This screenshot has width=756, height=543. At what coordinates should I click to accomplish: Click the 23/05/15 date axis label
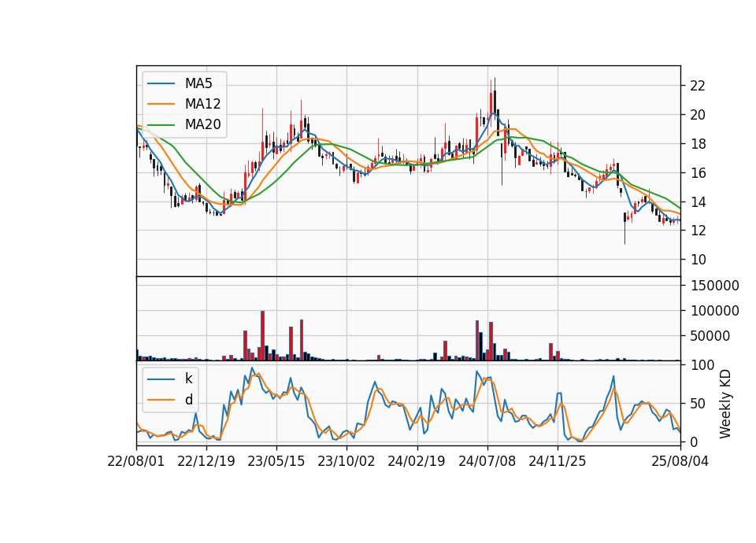point(276,461)
